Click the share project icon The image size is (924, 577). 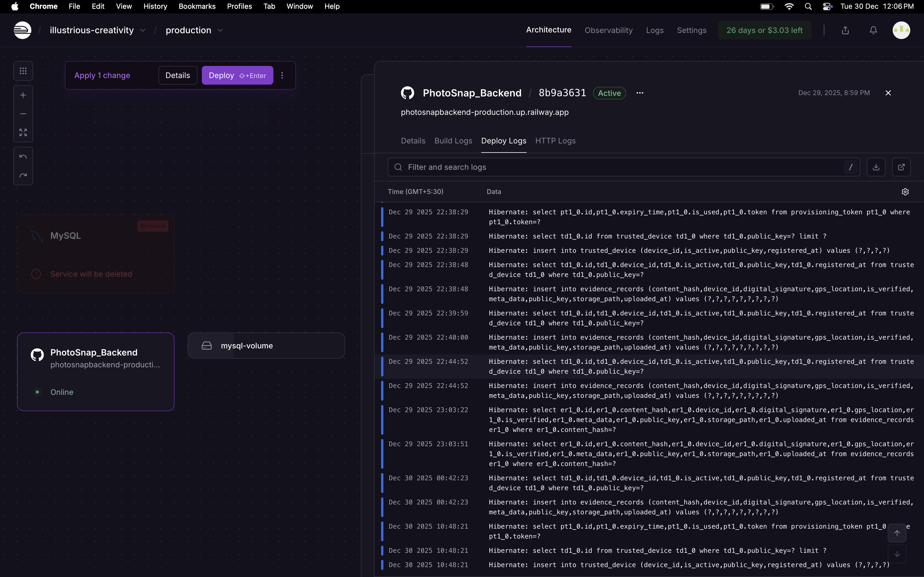pyautogui.click(x=845, y=30)
